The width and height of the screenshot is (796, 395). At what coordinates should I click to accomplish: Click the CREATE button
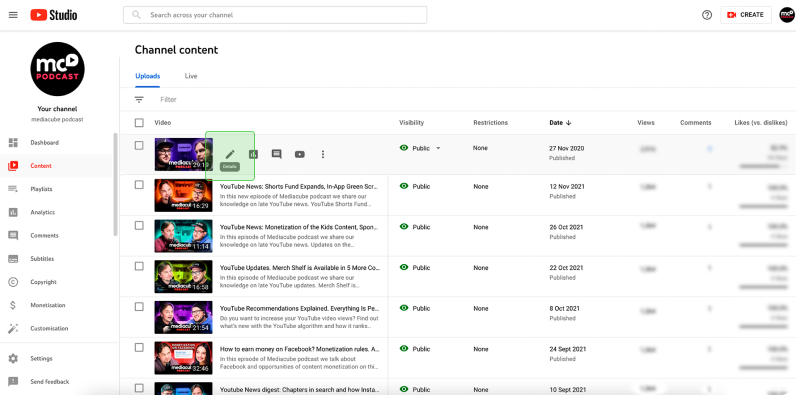point(746,15)
